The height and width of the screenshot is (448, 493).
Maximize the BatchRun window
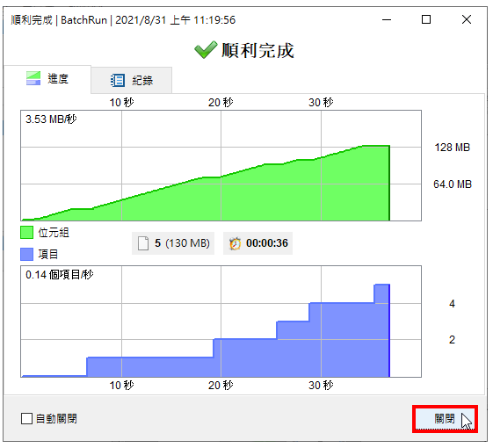pos(426,19)
